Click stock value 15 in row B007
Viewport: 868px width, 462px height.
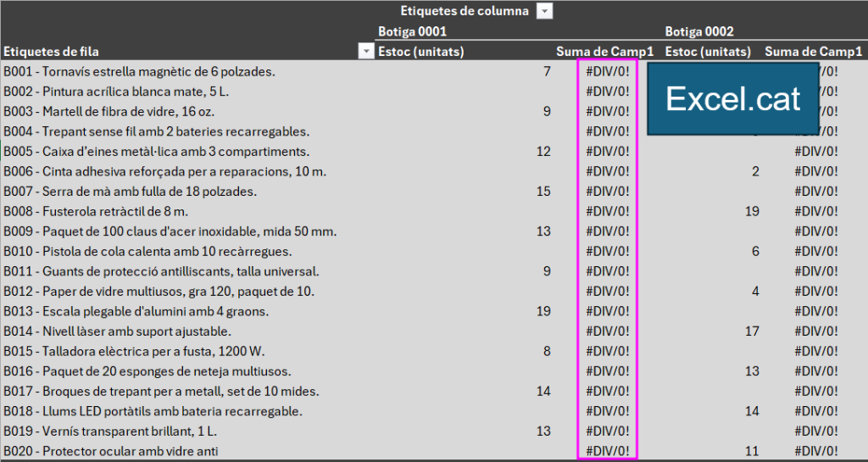click(x=543, y=192)
